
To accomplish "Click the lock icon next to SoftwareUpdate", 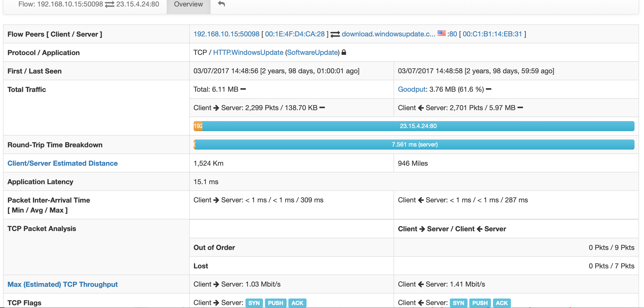I will click(x=344, y=53).
